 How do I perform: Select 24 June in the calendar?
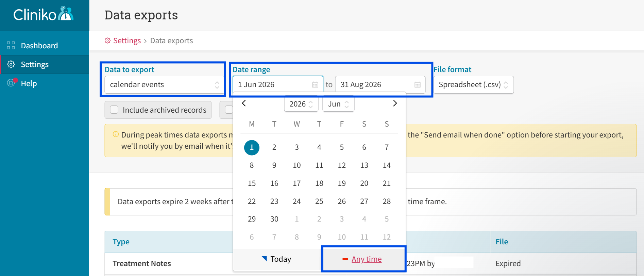(297, 201)
